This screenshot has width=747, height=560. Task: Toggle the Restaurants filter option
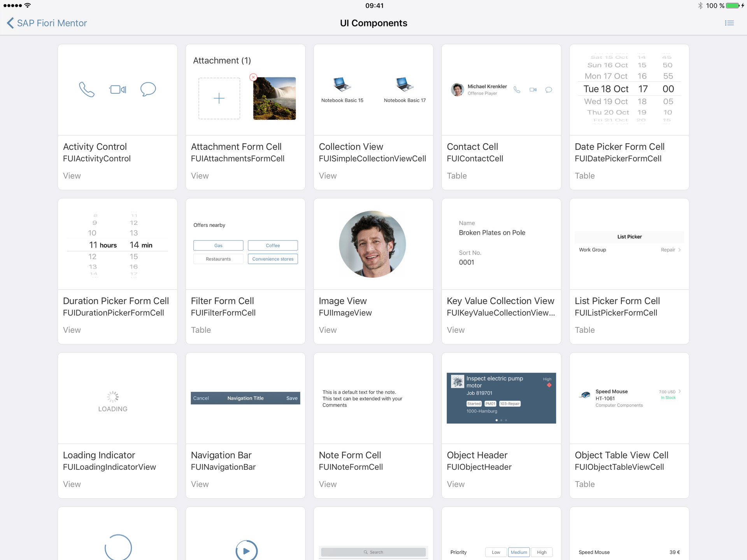pos(218,259)
